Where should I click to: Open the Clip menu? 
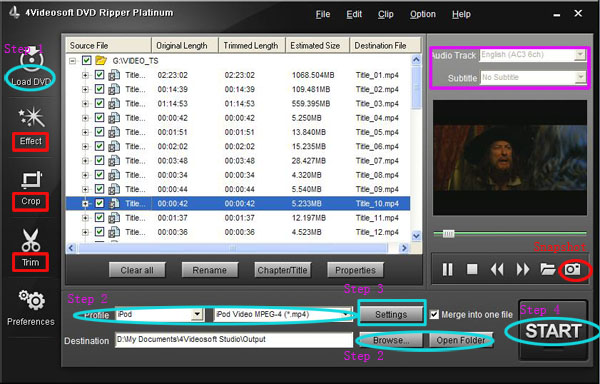point(386,14)
